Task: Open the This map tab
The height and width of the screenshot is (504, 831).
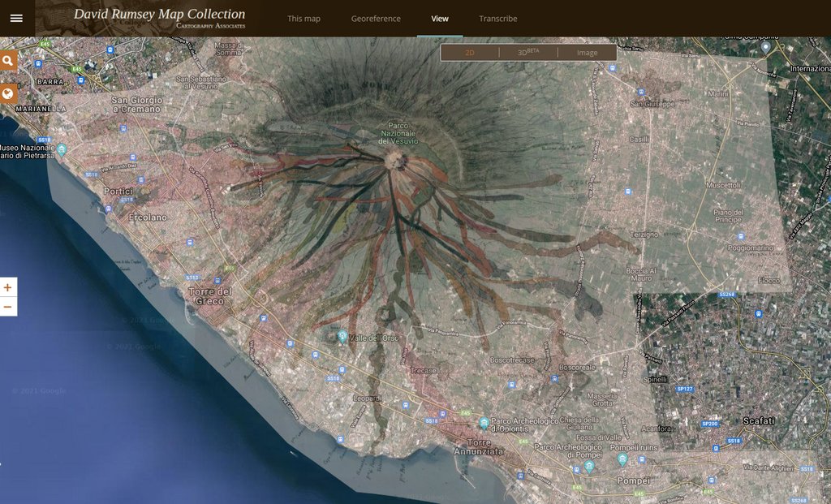Action: (304, 18)
